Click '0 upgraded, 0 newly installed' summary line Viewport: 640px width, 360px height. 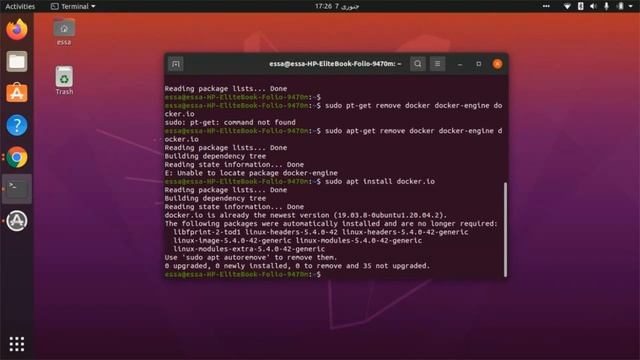(x=297, y=266)
